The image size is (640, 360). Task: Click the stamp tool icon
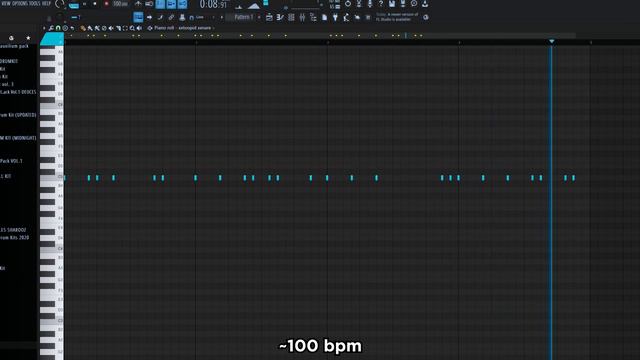click(x=182, y=17)
